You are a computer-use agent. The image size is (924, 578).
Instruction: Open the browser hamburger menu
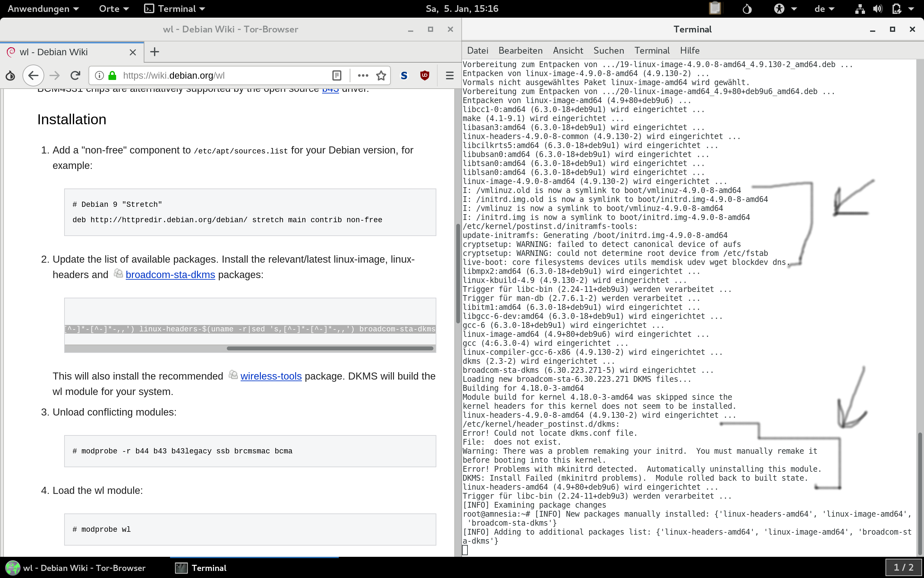click(x=450, y=76)
